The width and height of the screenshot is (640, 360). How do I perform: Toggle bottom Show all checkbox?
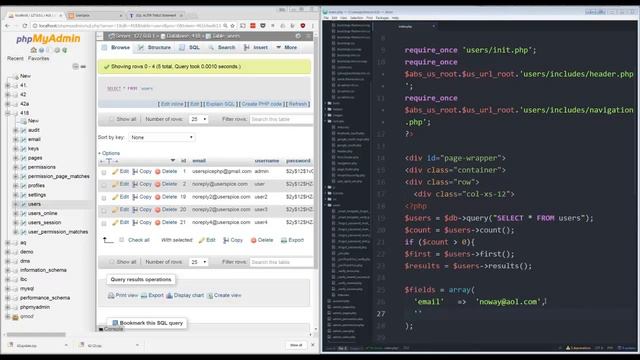pyautogui.click(x=111, y=262)
